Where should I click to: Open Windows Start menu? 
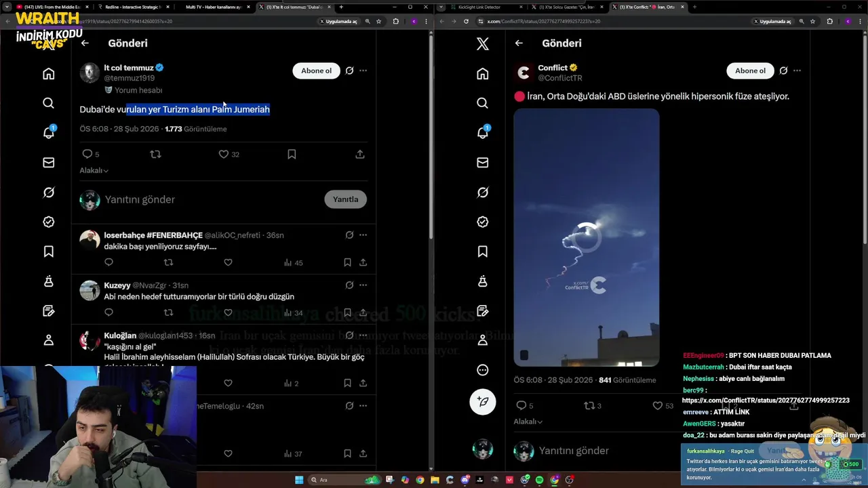pos(299,480)
